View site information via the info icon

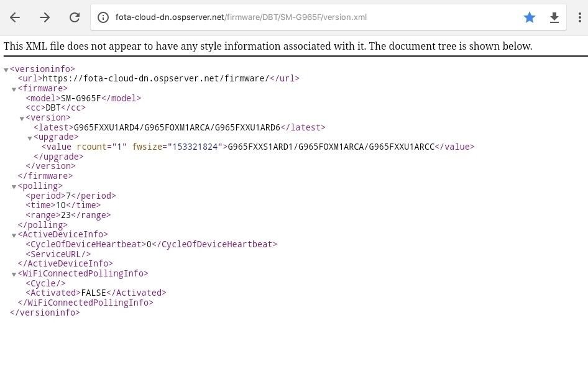click(103, 17)
